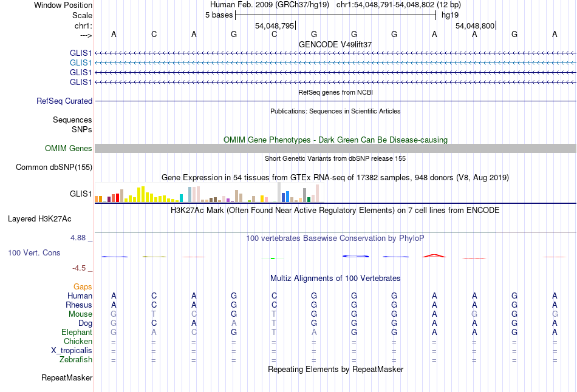Click the Gaps label in the Multiz track

(x=83, y=286)
